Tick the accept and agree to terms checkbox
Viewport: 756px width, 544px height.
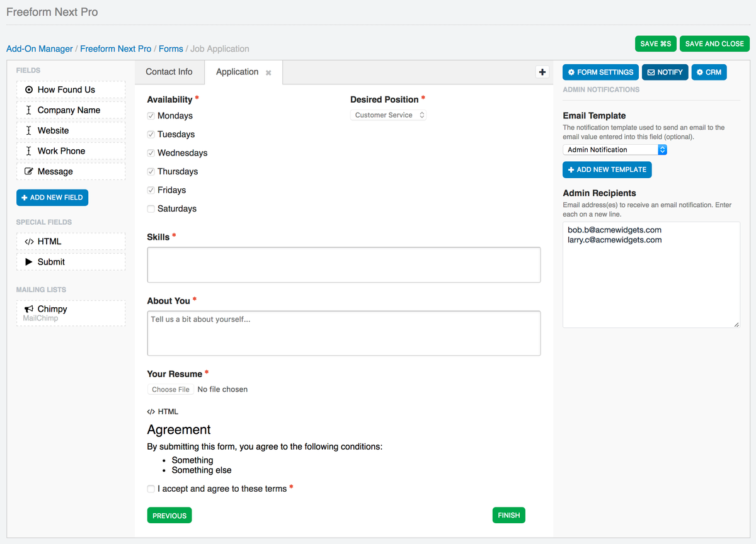[x=151, y=489]
